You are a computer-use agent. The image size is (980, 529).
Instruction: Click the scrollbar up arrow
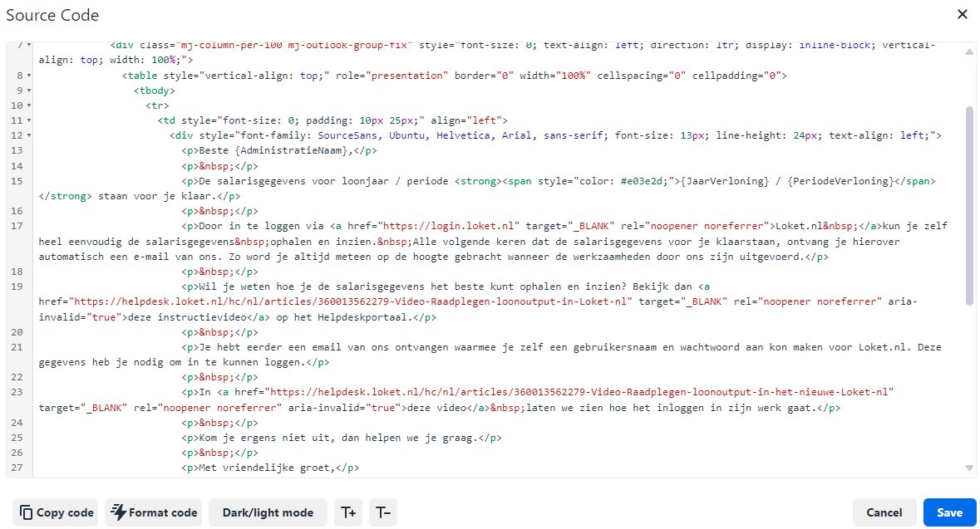tap(969, 52)
